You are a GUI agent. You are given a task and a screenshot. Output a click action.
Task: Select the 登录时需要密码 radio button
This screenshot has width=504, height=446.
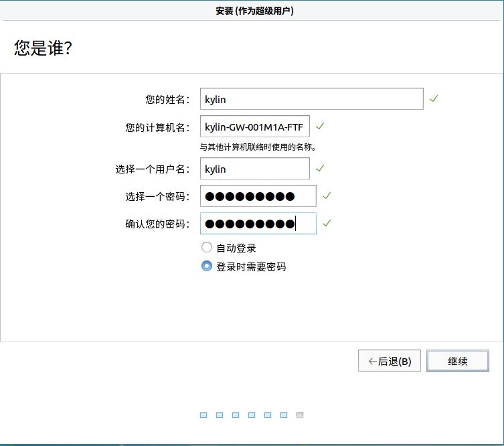(x=206, y=266)
